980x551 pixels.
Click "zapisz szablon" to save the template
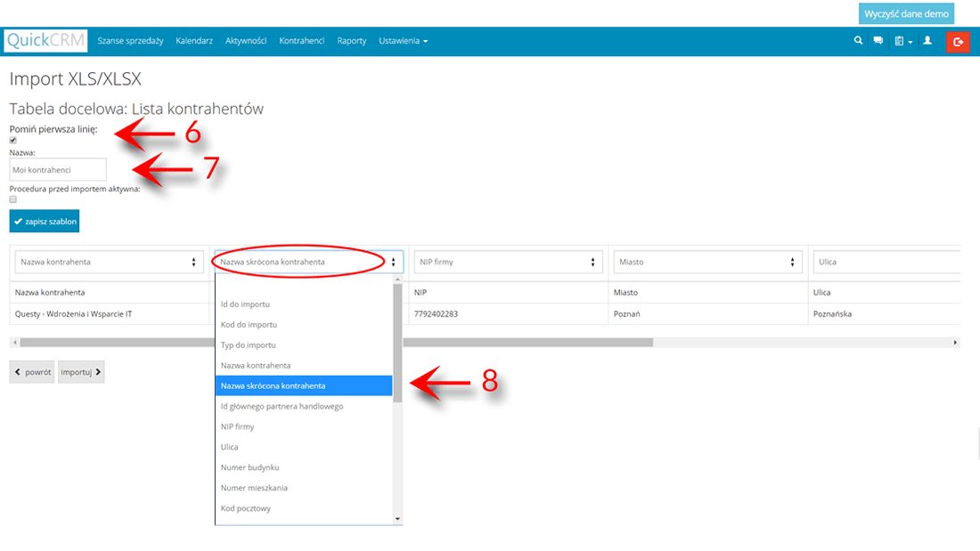[44, 220]
